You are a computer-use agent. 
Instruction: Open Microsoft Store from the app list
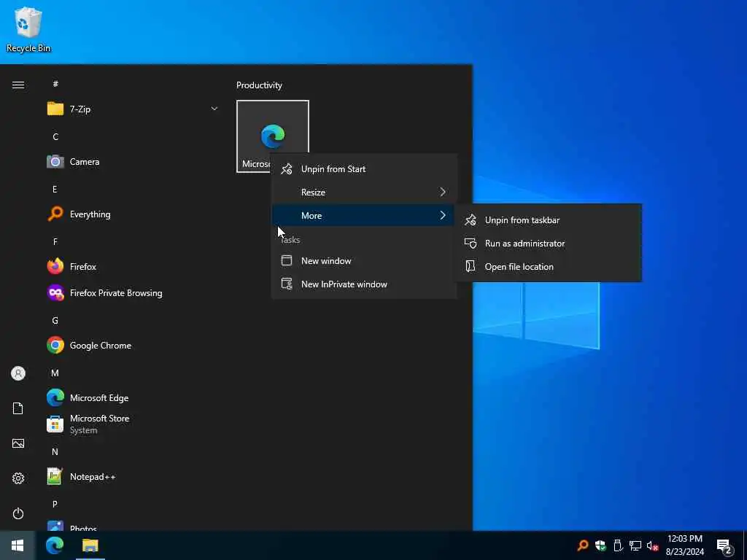point(133,424)
